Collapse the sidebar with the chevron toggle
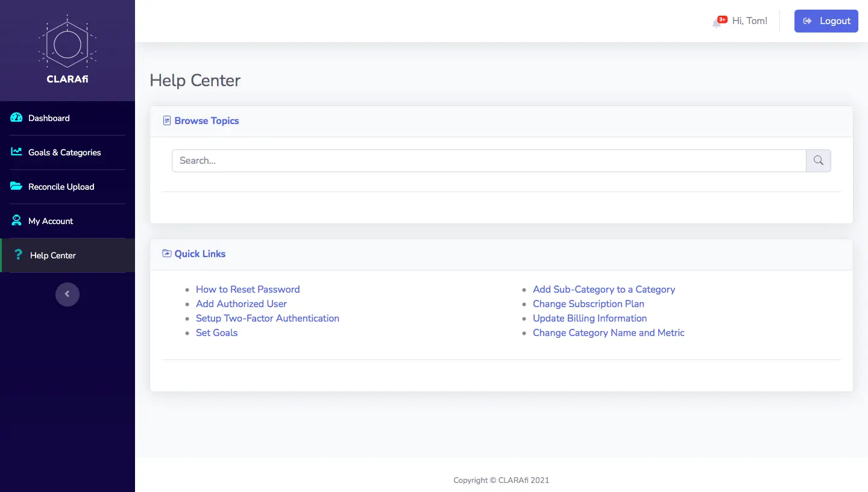868x492 pixels. tap(68, 294)
